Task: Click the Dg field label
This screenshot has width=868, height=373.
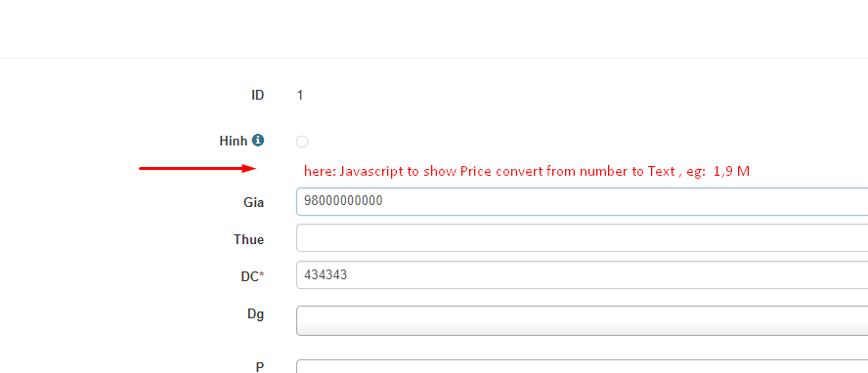Action: tap(255, 314)
